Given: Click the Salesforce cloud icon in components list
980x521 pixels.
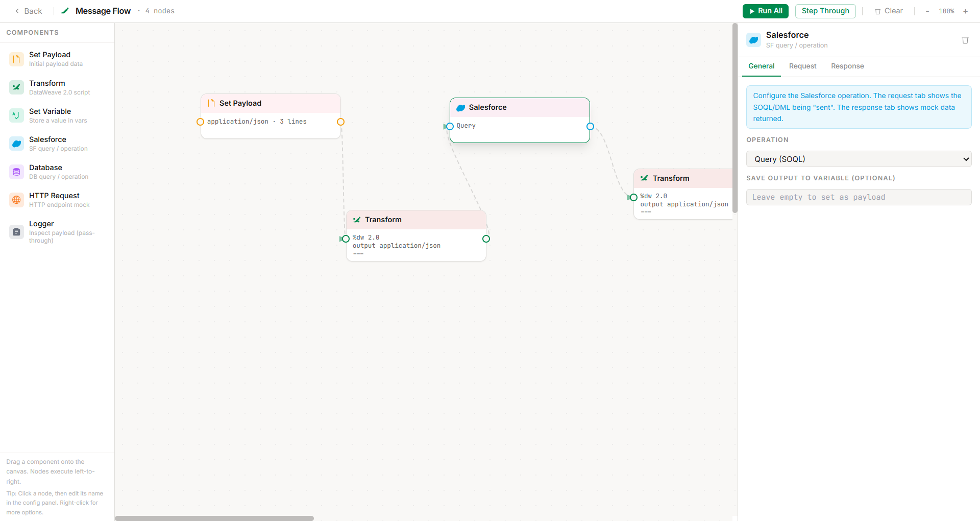Looking at the screenshot, I should click(16, 144).
